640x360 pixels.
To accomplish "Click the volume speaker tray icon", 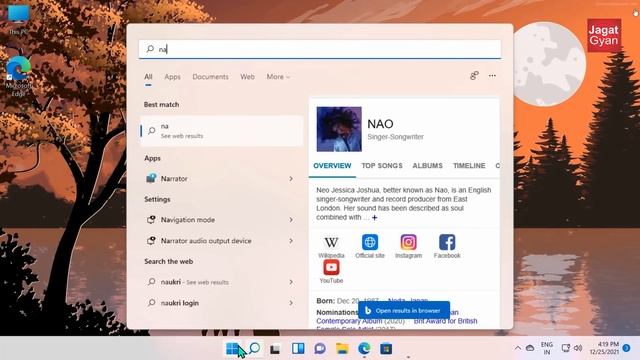I will [578, 348].
